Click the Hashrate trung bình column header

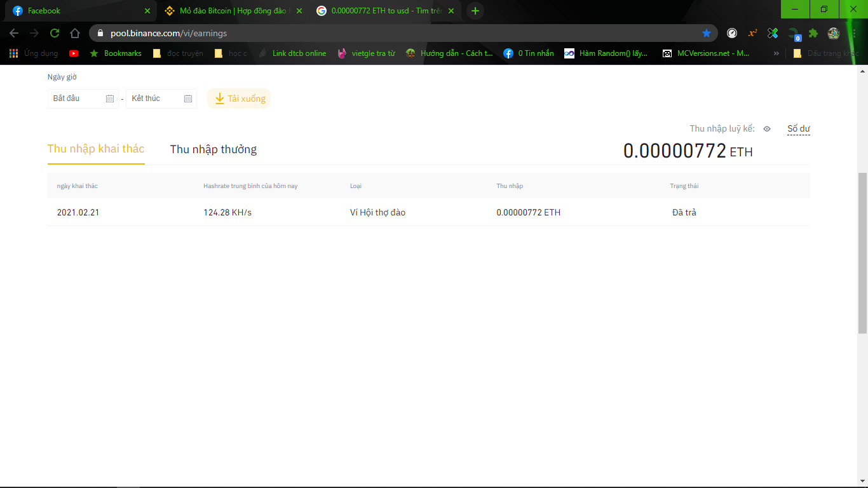pos(250,186)
